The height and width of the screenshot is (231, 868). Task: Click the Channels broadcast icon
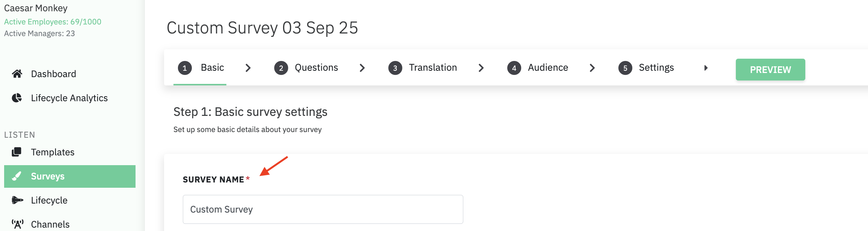click(x=17, y=224)
